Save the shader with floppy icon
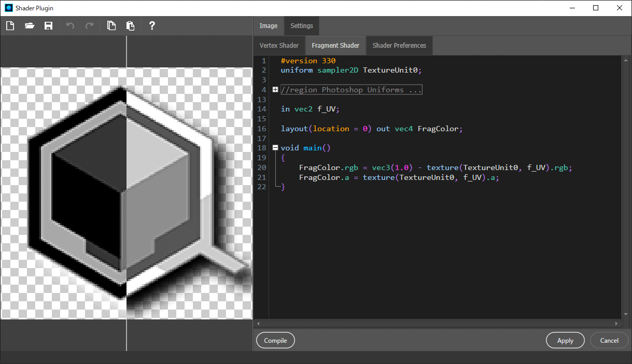This screenshot has width=632, height=364. click(x=48, y=25)
